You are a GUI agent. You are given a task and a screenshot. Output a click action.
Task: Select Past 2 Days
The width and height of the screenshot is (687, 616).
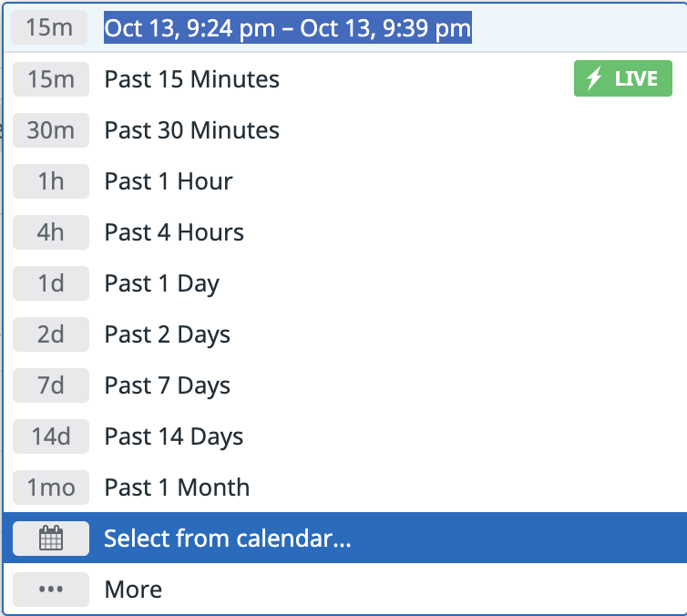pos(344,334)
